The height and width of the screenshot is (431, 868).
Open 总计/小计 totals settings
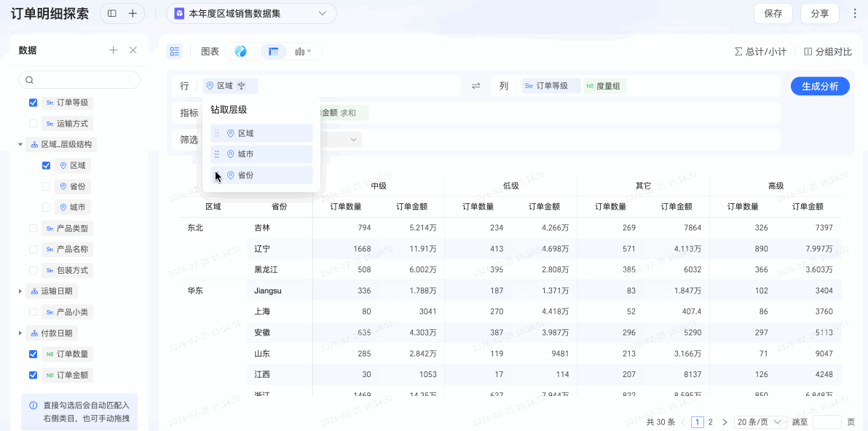tap(760, 52)
